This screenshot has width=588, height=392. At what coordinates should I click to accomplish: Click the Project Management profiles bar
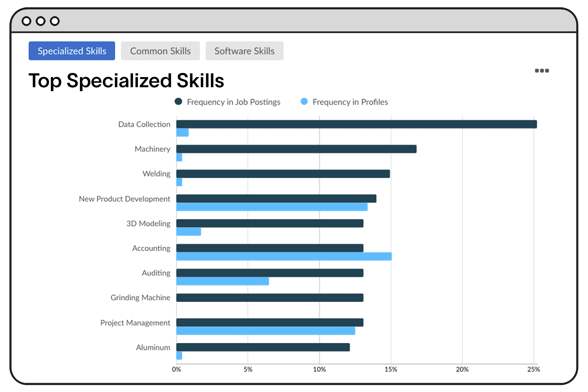266,331
